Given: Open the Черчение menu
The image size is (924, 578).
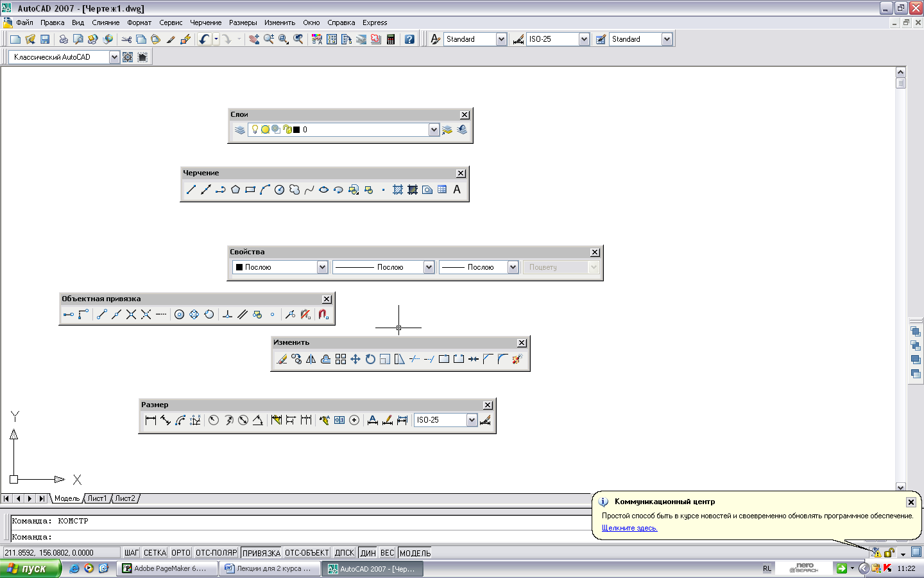Looking at the screenshot, I should coord(205,22).
